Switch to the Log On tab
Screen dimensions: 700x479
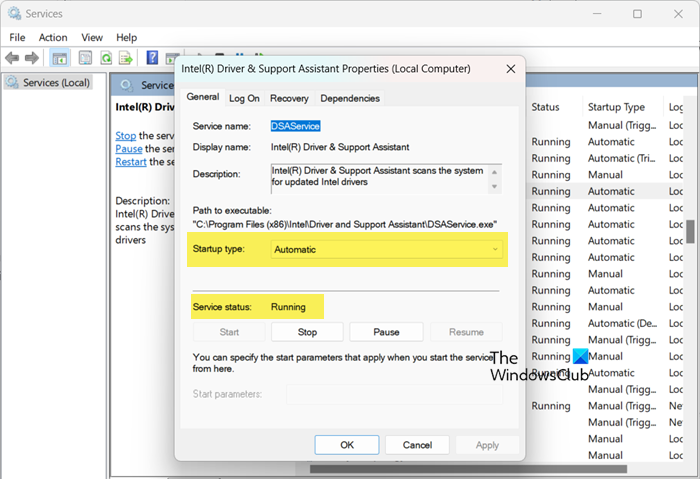coord(244,98)
